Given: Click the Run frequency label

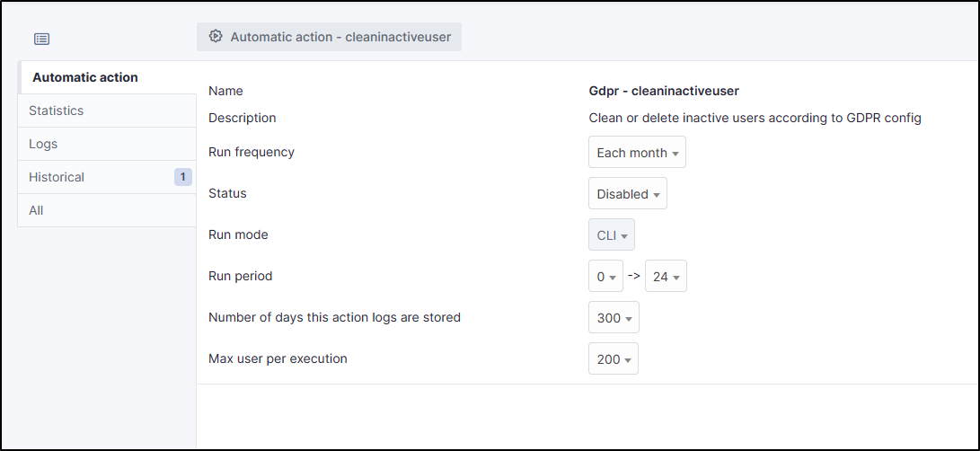Looking at the screenshot, I should coord(252,152).
